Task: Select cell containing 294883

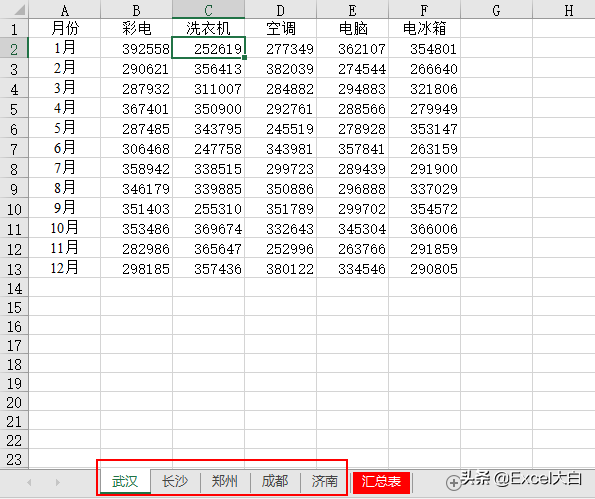Action: pyautogui.click(x=353, y=88)
